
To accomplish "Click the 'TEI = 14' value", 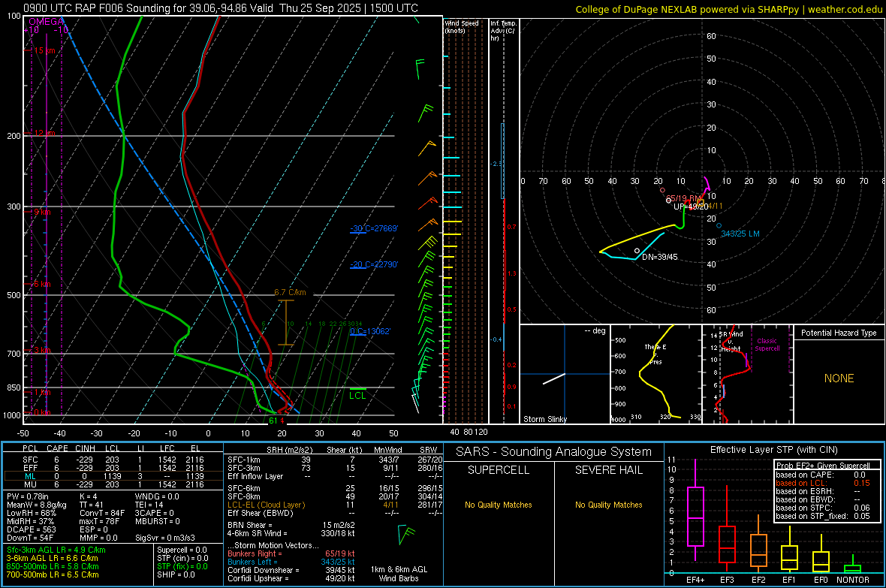I will 149,505.
